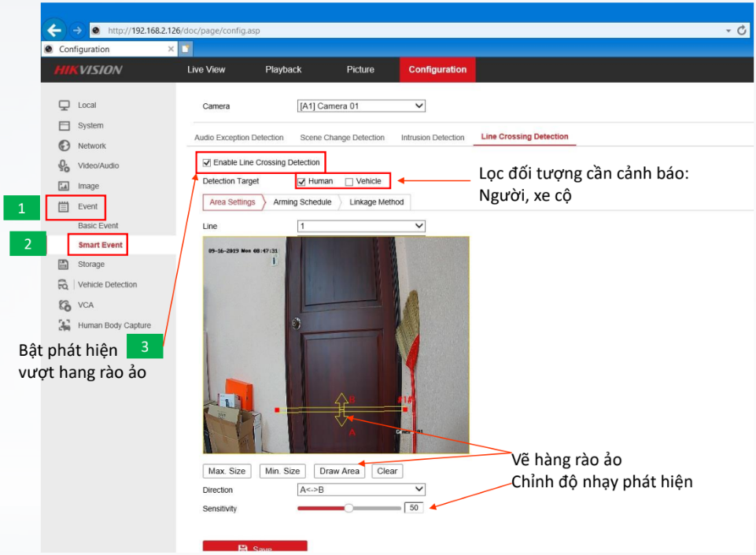Click the Image icon in sidebar
This screenshot has height=555, width=756.
65,186
